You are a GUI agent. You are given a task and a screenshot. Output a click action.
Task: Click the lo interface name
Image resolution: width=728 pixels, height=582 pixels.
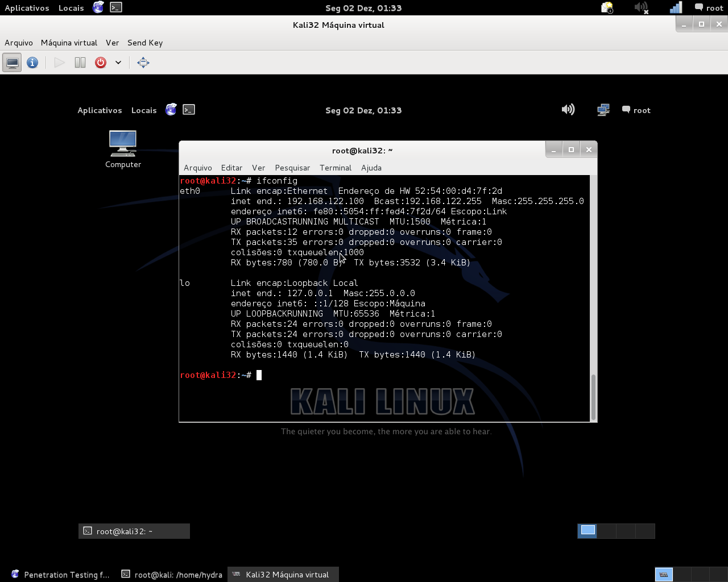point(185,283)
